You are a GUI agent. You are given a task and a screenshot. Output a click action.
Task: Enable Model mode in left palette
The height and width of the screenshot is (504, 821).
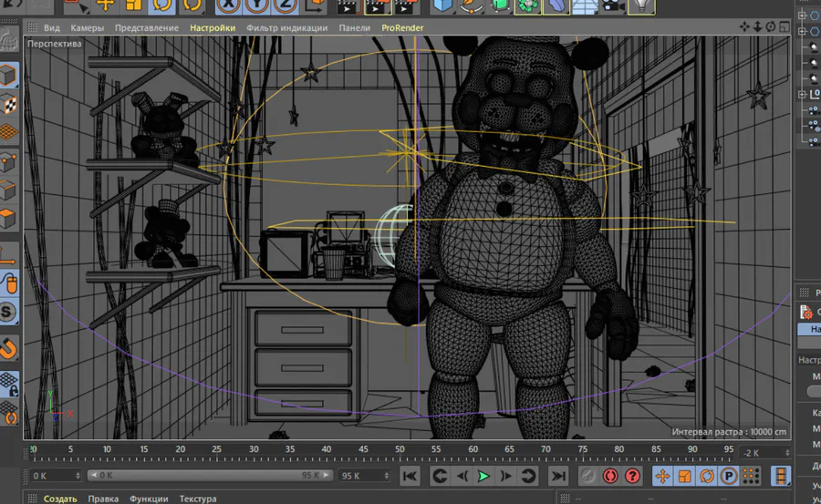click(x=8, y=76)
